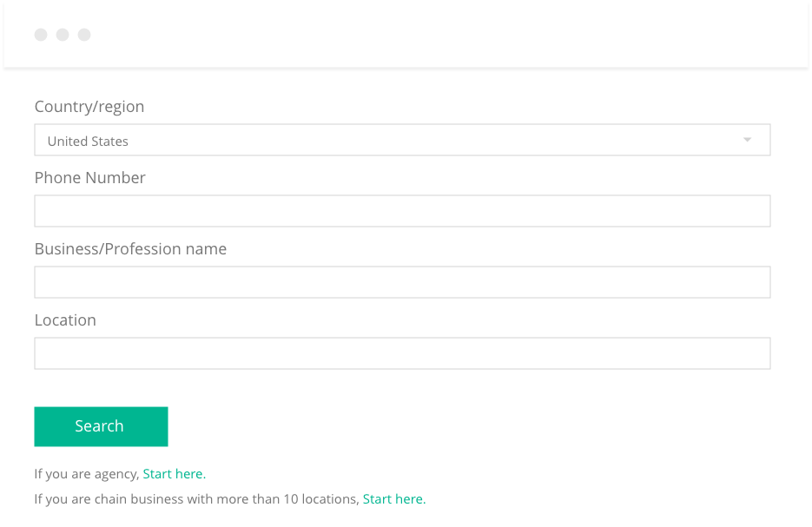Viewport: 812px width, 527px height.
Task: Click the middle gray window dot
Action: (63, 35)
